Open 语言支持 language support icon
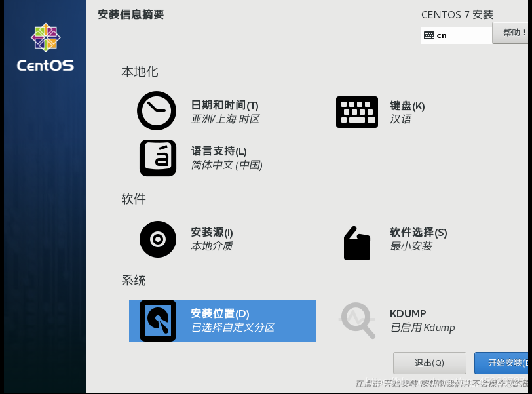Viewport: 532px width, 394px height. point(157,158)
